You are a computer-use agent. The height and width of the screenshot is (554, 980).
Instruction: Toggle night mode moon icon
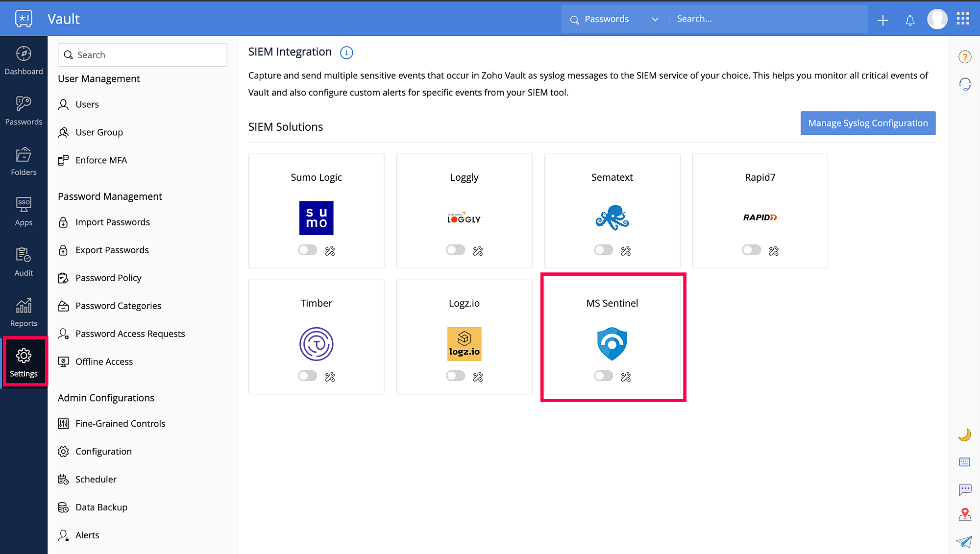[x=964, y=434]
